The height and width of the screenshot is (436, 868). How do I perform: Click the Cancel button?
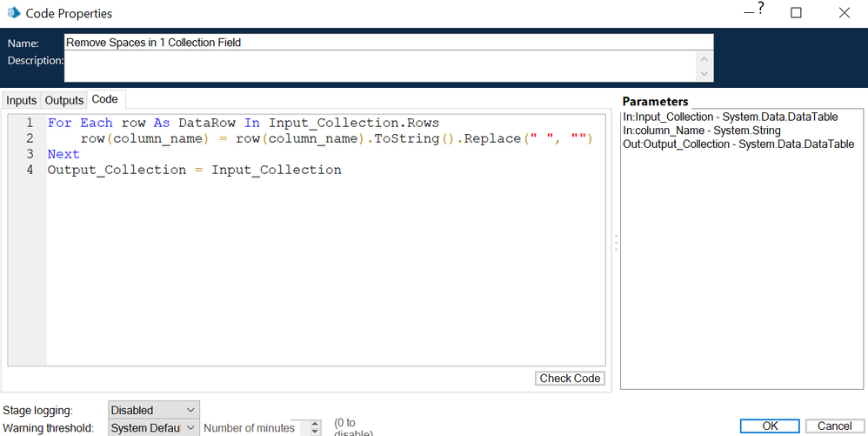coord(835,426)
